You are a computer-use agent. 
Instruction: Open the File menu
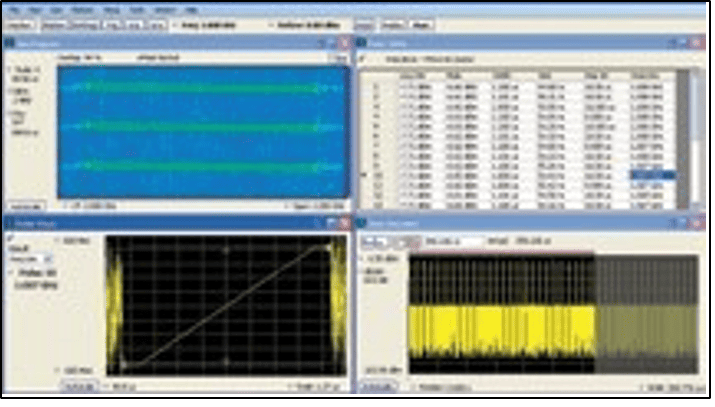tap(13, 7)
